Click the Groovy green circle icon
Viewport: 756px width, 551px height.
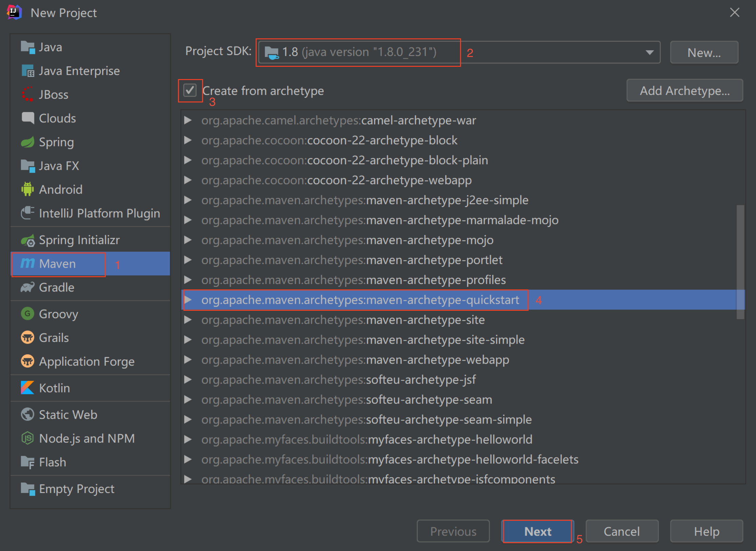[x=27, y=314]
